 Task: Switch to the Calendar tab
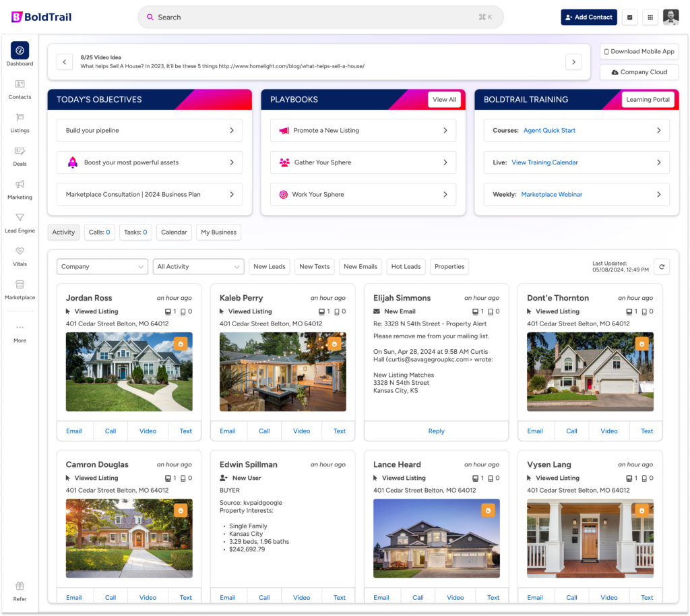[x=174, y=233]
